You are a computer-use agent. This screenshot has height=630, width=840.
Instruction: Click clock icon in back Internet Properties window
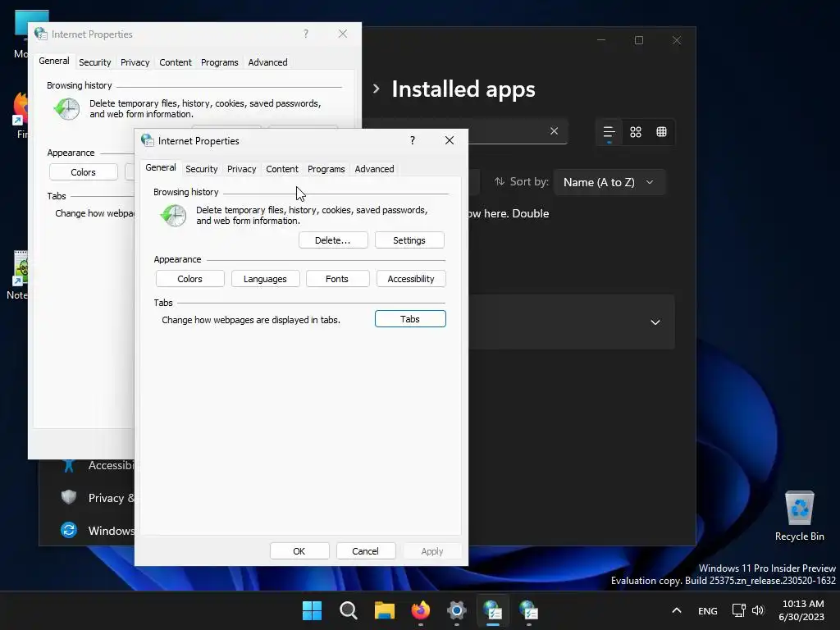point(67,109)
